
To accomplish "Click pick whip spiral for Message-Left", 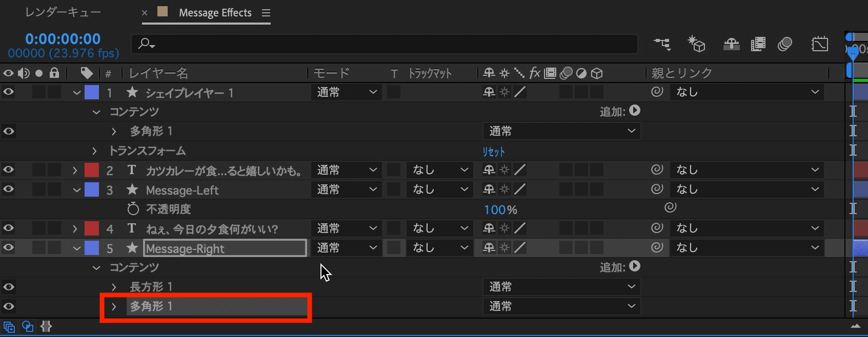I will tap(657, 189).
